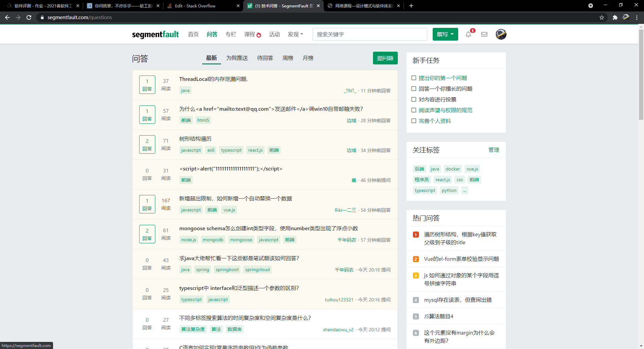Switch to the 为我推送 tab
644x349 pixels.
tap(237, 58)
